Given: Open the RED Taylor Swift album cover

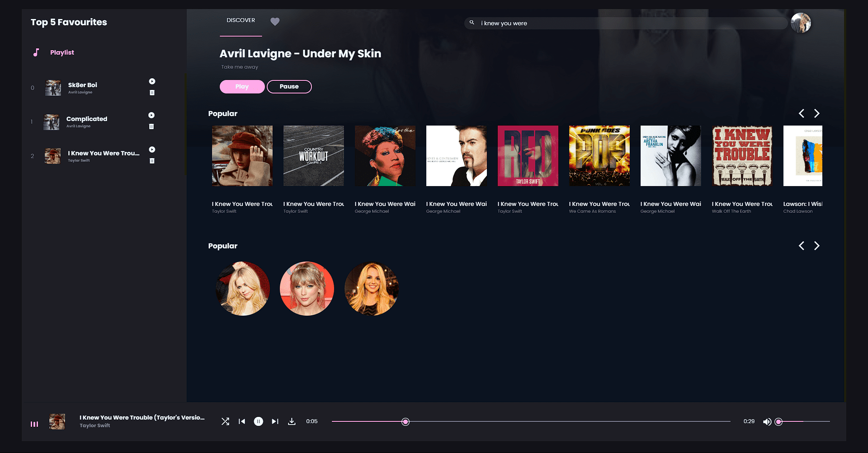Looking at the screenshot, I should [528, 156].
